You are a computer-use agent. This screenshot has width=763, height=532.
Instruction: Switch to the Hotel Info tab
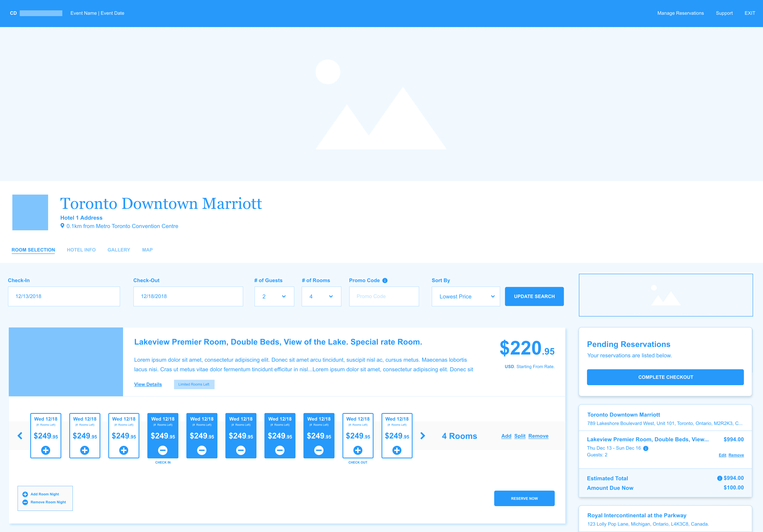click(x=81, y=250)
